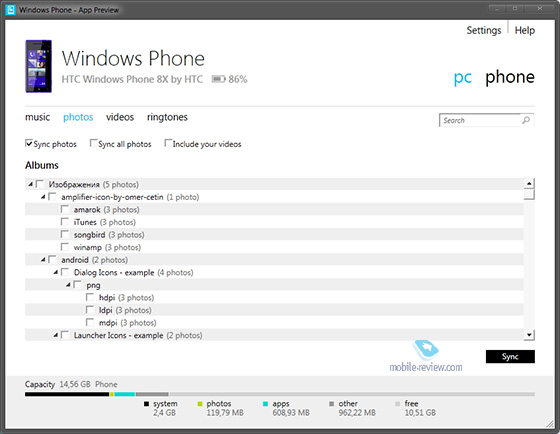Enable the Sync all photos checkbox
Viewport: 560px width, 434px height.
click(x=93, y=143)
